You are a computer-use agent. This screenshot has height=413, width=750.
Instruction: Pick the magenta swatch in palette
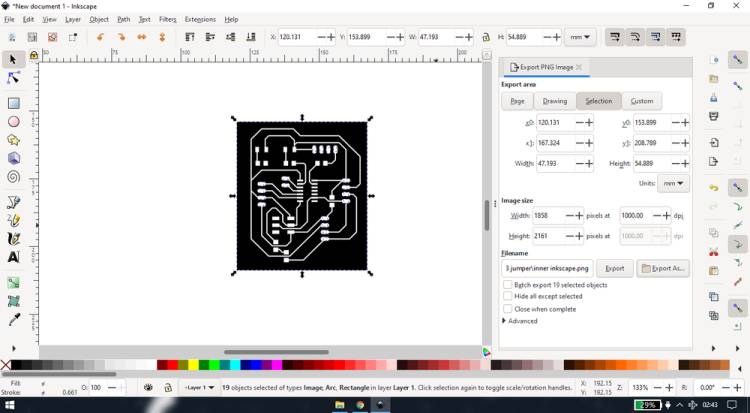click(276, 365)
